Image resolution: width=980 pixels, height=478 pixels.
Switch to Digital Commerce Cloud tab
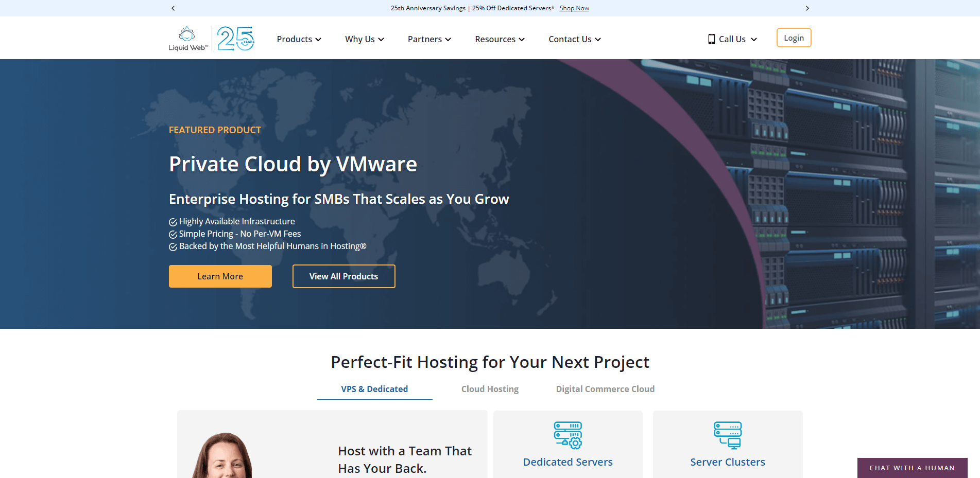click(605, 389)
